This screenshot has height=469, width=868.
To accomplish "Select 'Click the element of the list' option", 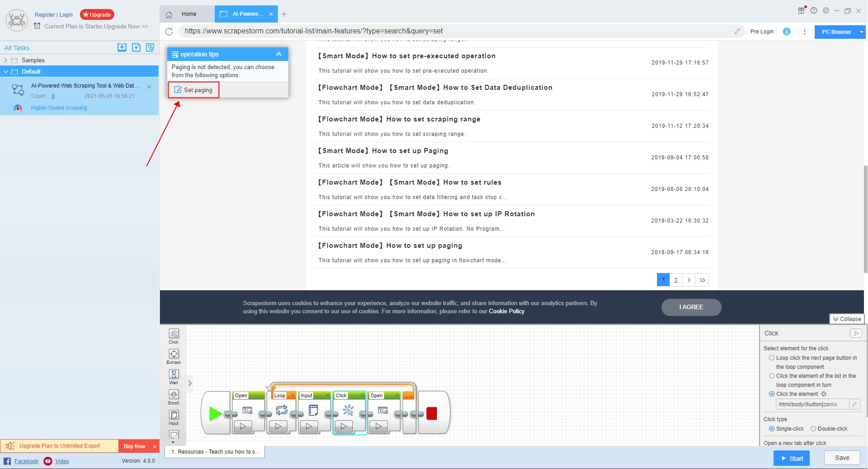I will point(772,376).
